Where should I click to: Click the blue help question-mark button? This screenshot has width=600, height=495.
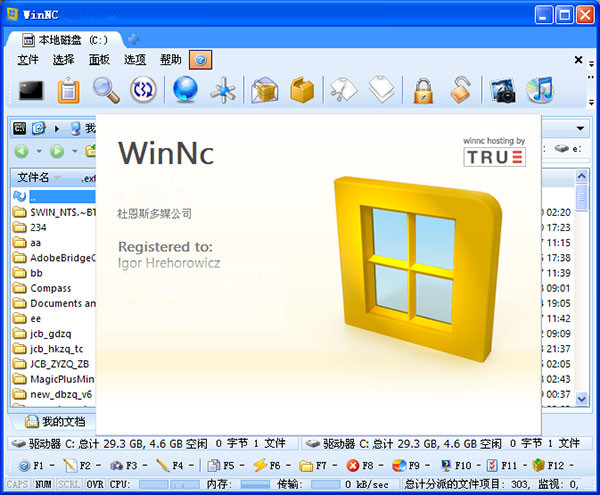(200, 60)
